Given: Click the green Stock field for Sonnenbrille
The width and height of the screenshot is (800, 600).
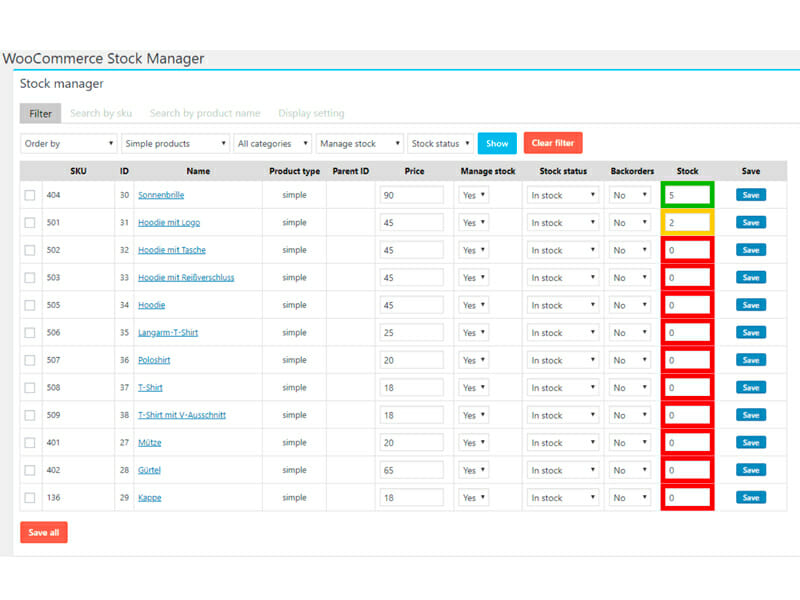Looking at the screenshot, I should [687, 195].
